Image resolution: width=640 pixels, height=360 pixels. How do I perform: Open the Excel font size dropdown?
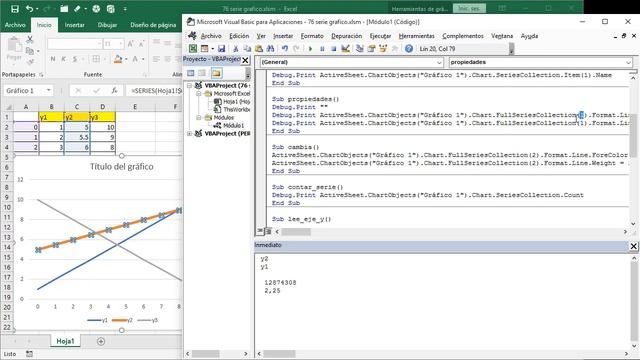pyautogui.click(x=121, y=44)
